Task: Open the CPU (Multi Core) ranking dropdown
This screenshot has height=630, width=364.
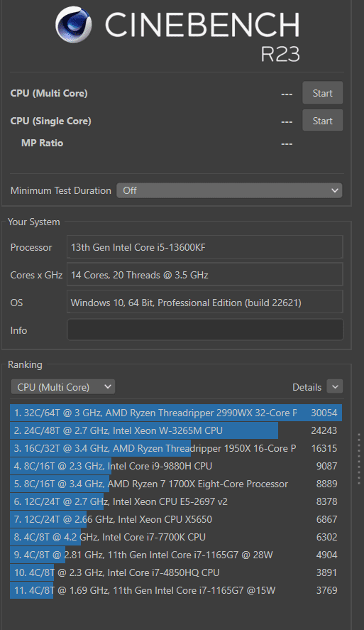Action: [63, 387]
